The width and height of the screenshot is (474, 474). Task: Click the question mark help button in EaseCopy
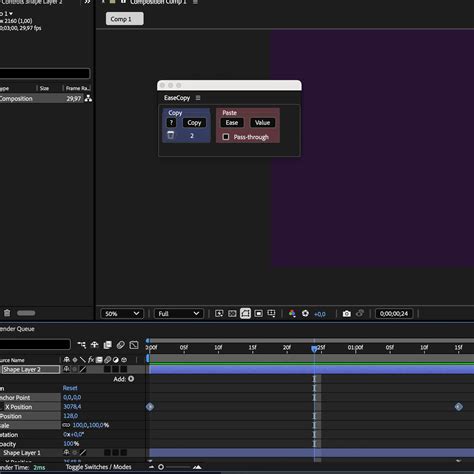point(171,123)
